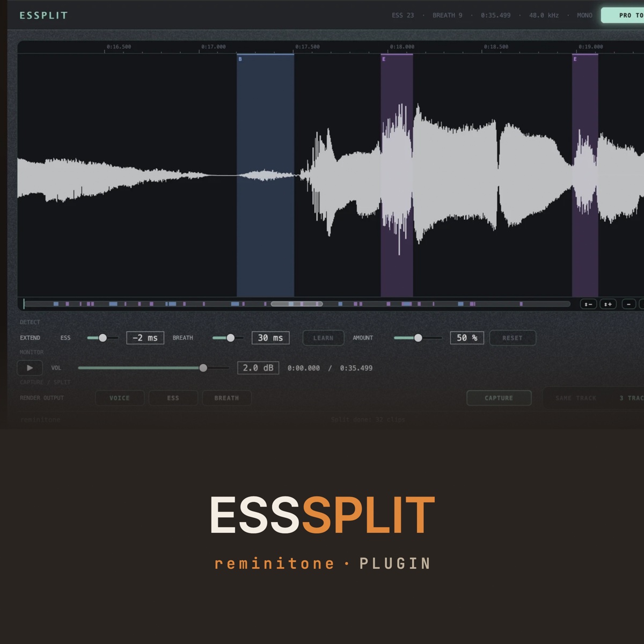Toggle ESS render output
This screenshot has width=644, height=644.
(x=173, y=398)
